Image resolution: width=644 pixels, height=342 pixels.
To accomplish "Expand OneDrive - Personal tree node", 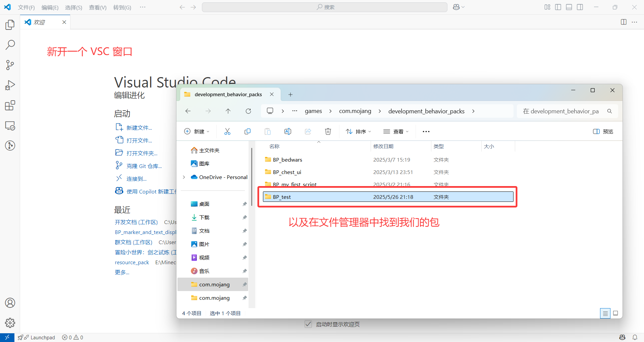I will coord(184,177).
